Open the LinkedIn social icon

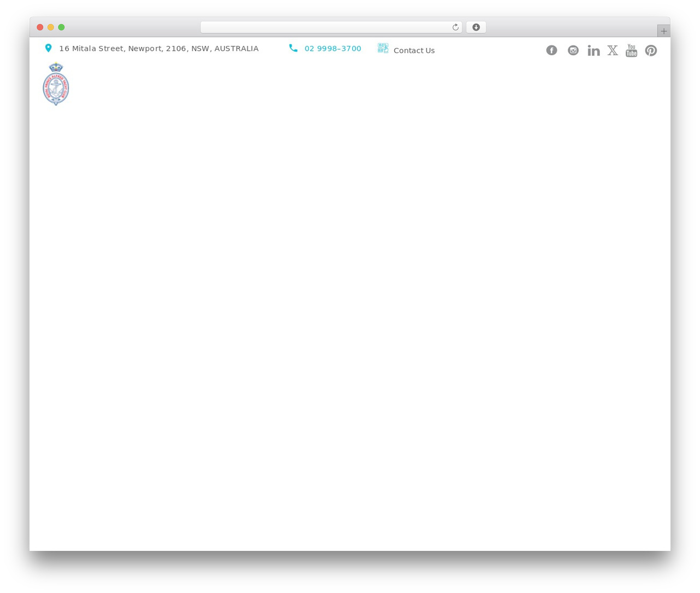pyautogui.click(x=593, y=50)
